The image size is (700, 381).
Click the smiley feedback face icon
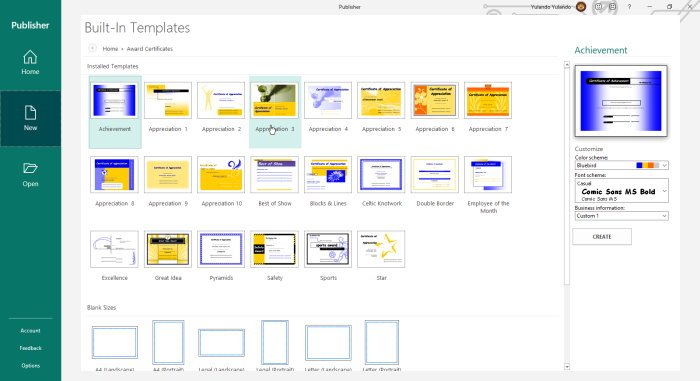tap(598, 7)
